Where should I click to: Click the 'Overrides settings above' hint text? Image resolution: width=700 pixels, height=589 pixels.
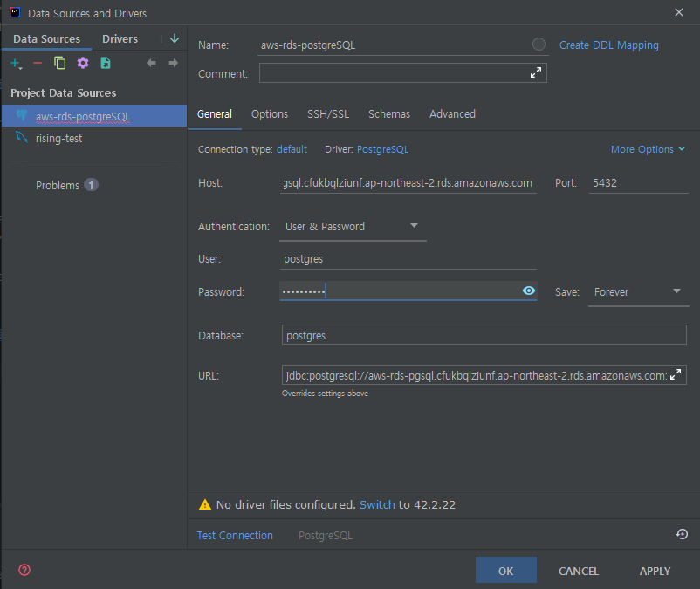point(325,394)
